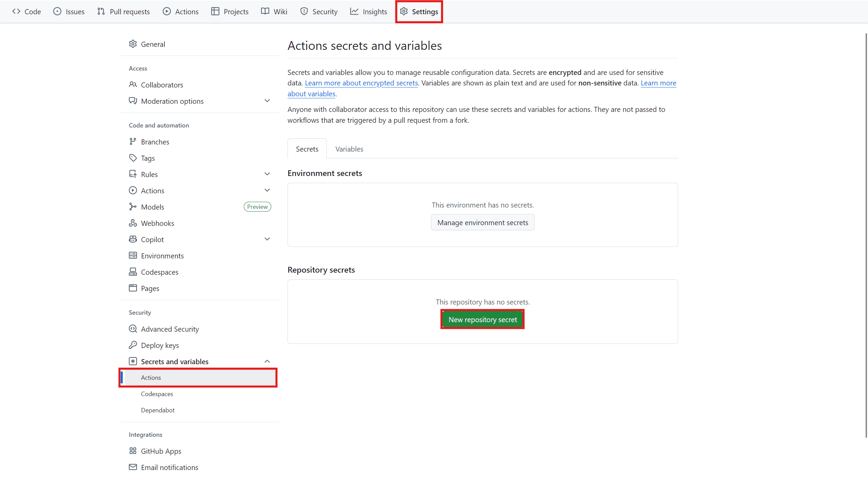Select the Secrets tab
This screenshot has width=868, height=489.
pos(307,149)
